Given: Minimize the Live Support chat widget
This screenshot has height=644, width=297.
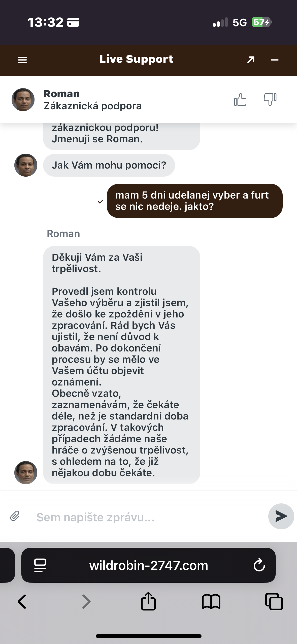Looking at the screenshot, I should click(x=275, y=60).
